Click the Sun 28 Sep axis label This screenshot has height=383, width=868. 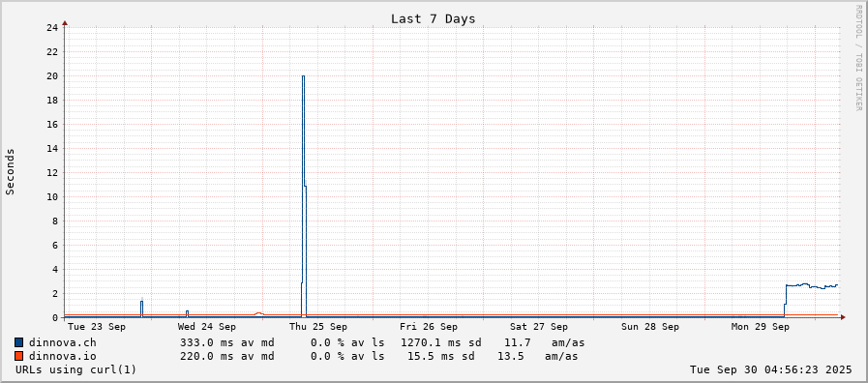650,327
